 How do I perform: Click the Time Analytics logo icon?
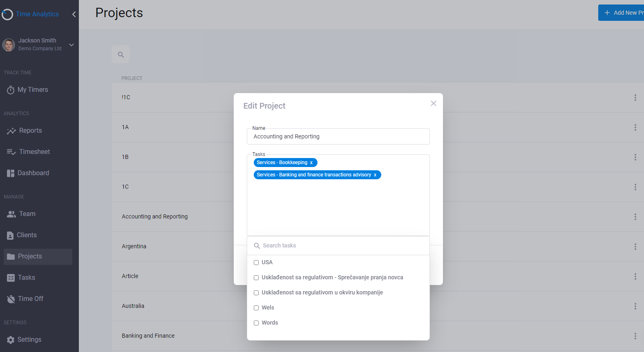(x=7, y=14)
